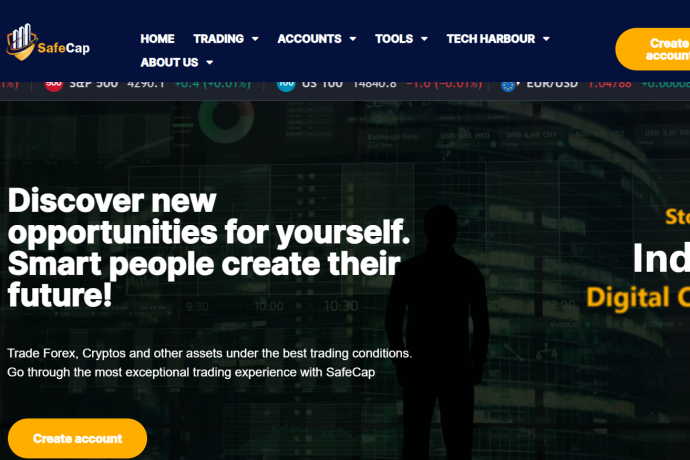690x460 pixels.
Task: Expand the TOOLS dropdown arrow
Action: pyautogui.click(x=424, y=39)
